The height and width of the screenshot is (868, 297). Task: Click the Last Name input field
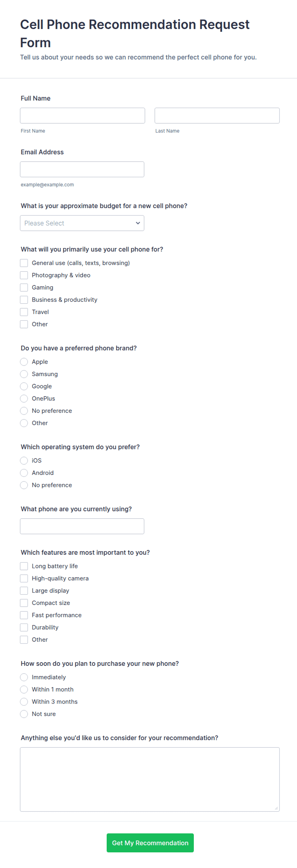tap(217, 116)
